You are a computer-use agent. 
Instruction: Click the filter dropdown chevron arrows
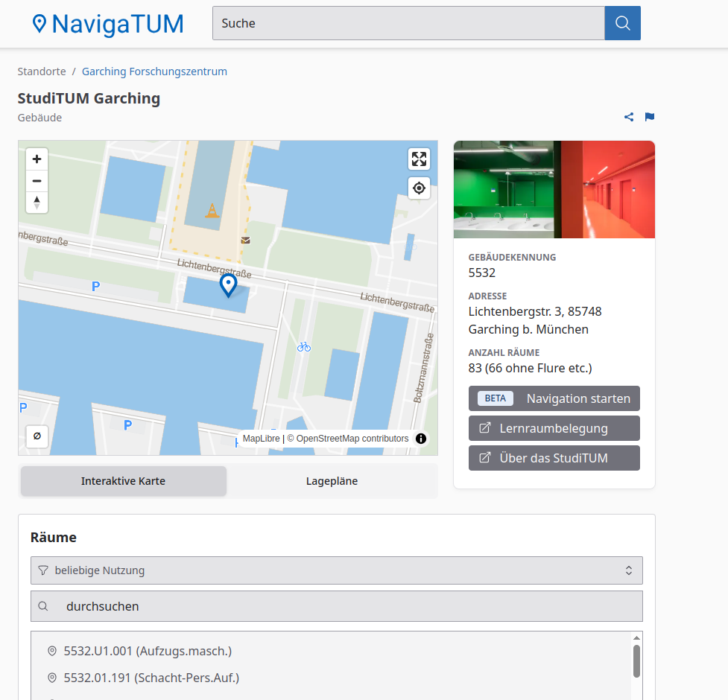(x=629, y=570)
